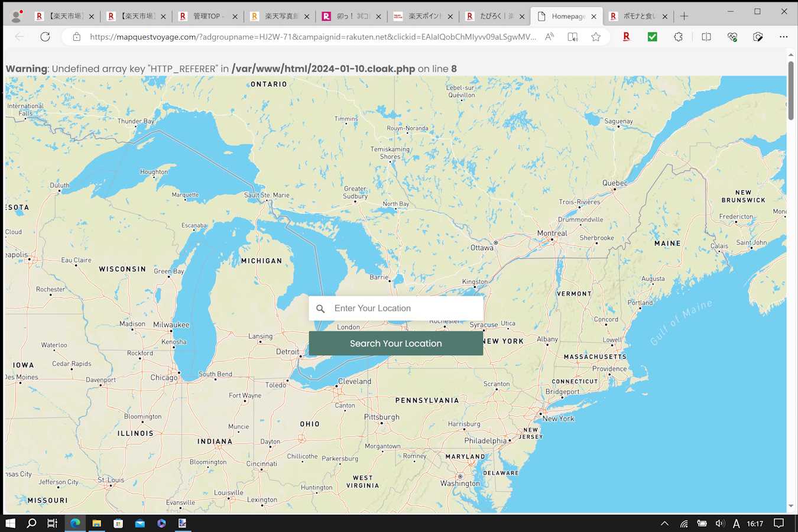Open the Windows Start menu
This screenshot has height=532, width=798.
pyautogui.click(x=10, y=523)
